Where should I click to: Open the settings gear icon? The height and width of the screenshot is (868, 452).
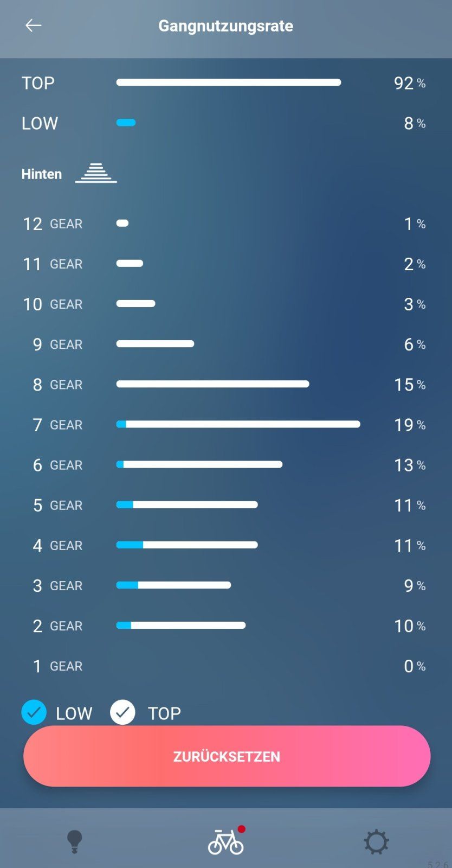376,841
